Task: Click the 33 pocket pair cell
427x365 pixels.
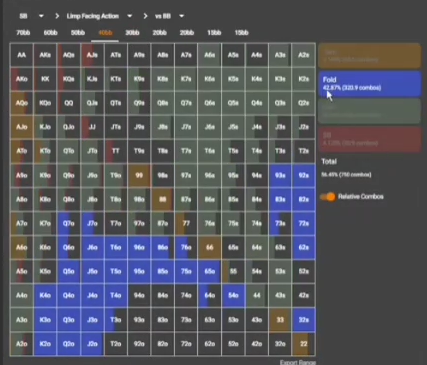Action: coord(280,320)
